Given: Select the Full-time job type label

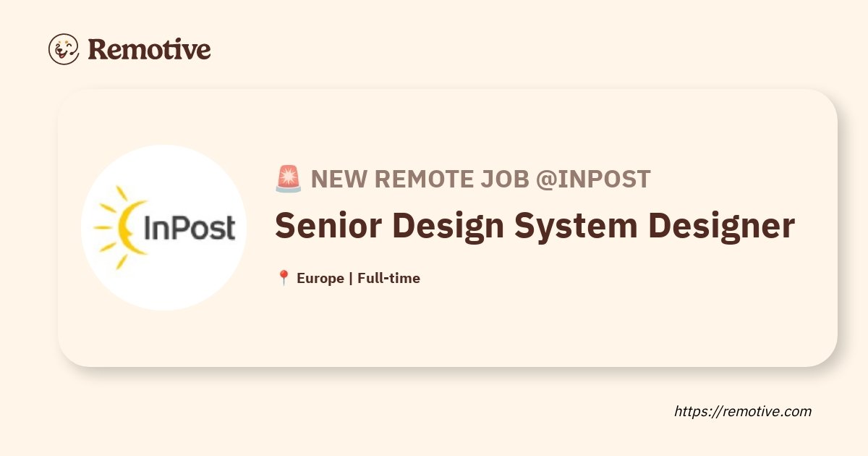Looking at the screenshot, I should (x=388, y=278).
